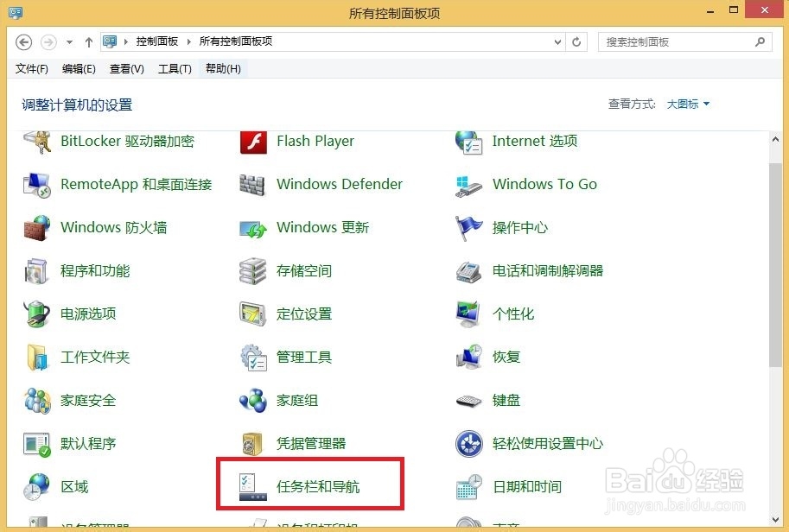Open the Windows 防火墙 icon
The image size is (789, 532).
tap(37, 228)
